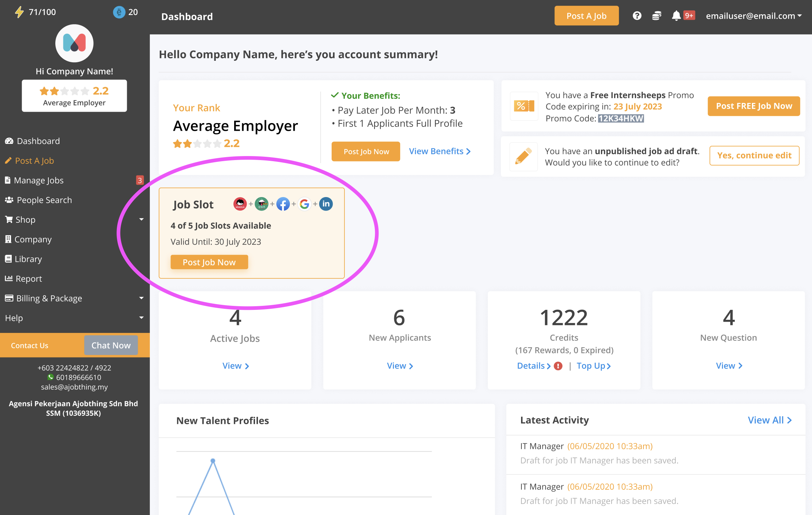This screenshot has width=812, height=515.
Task: Click Yes, continue edit button
Action: click(x=754, y=156)
